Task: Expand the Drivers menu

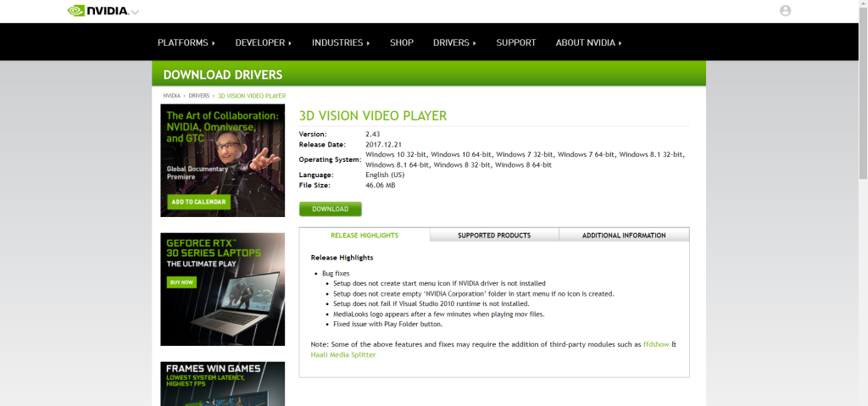Action: click(454, 42)
